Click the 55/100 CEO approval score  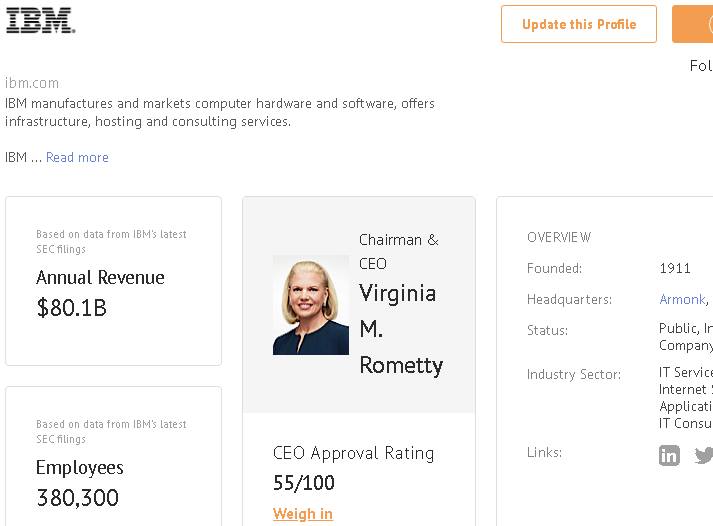tap(304, 483)
